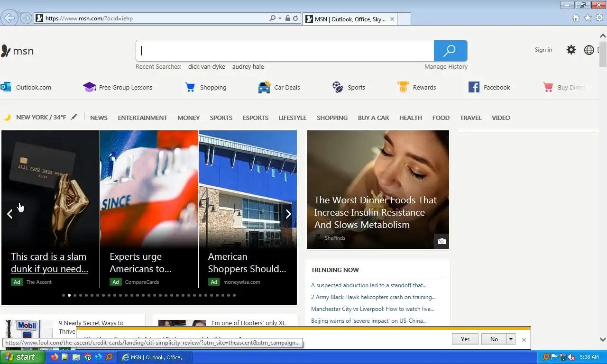The height and width of the screenshot is (364, 607).
Task: Click the muted volume icon in system tray
Action: coord(571,357)
